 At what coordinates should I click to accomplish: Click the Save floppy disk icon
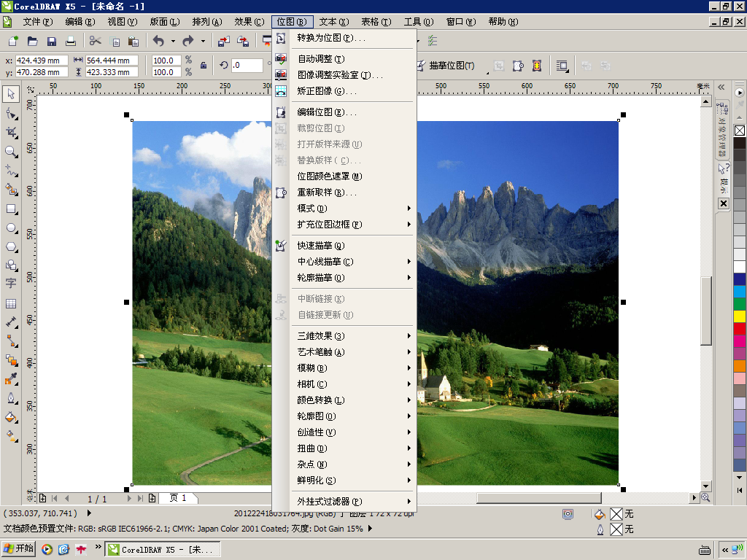click(52, 41)
